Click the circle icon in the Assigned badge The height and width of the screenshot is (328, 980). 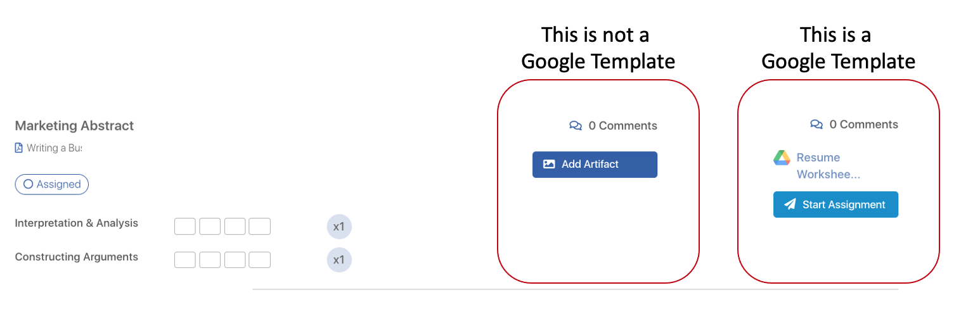point(28,184)
